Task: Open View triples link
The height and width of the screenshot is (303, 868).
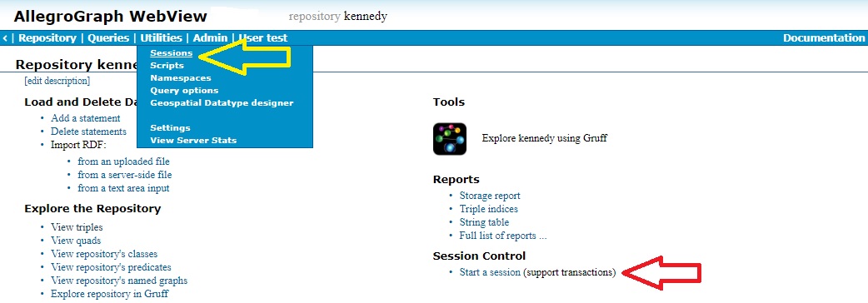Action: [77, 227]
